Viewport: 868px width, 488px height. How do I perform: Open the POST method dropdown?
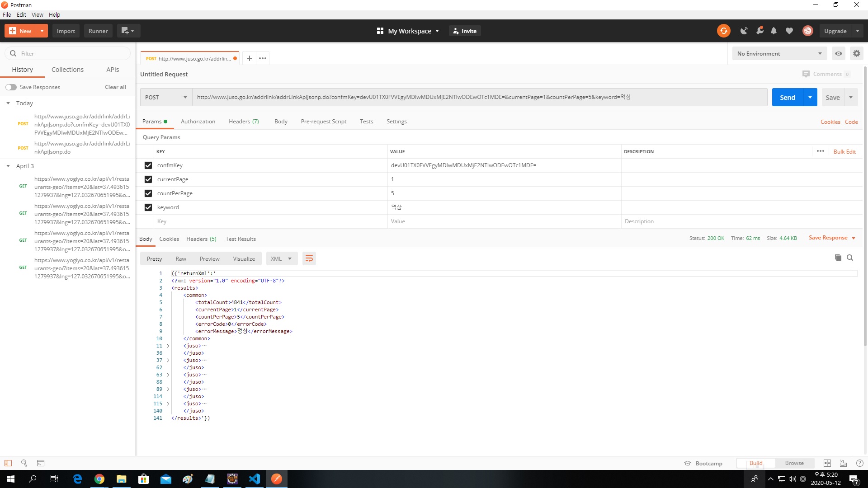(166, 97)
